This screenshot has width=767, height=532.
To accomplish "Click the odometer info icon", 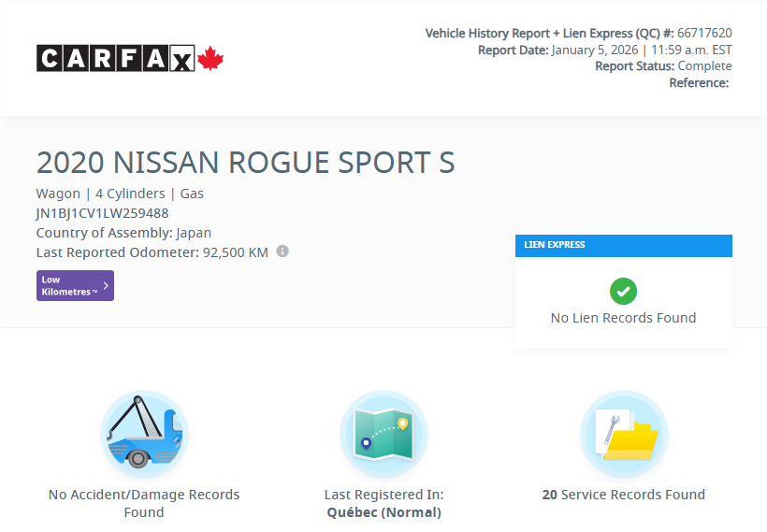I will pyautogui.click(x=282, y=252).
